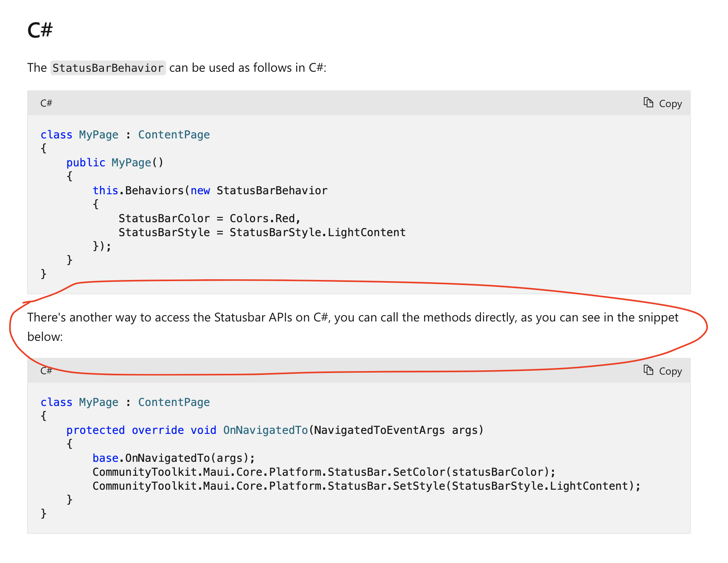The height and width of the screenshot is (563, 728).
Task: Click the protected keyword in second snippet
Action: [95, 430]
